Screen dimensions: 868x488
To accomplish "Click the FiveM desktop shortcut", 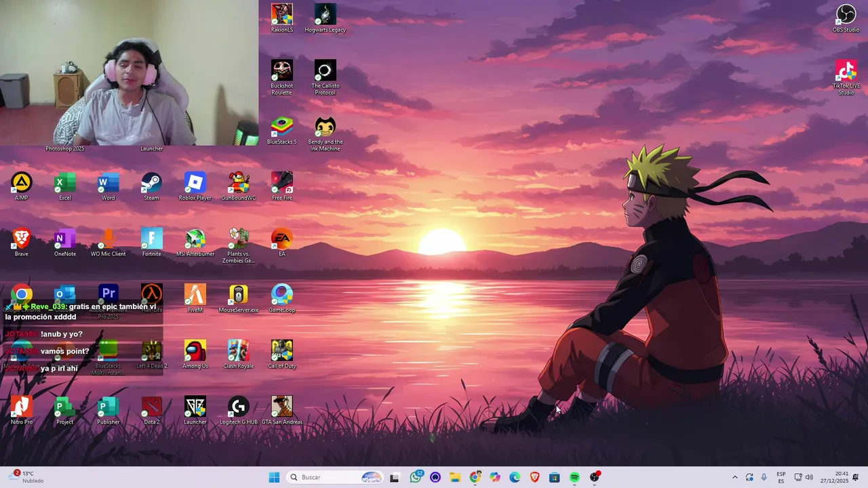I will (195, 299).
